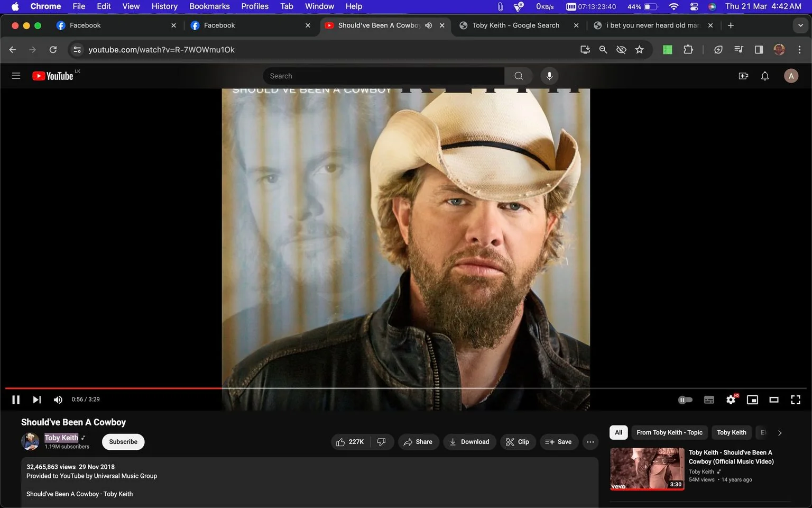
Task: Switch to miniplayer mode
Action: point(752,400)
